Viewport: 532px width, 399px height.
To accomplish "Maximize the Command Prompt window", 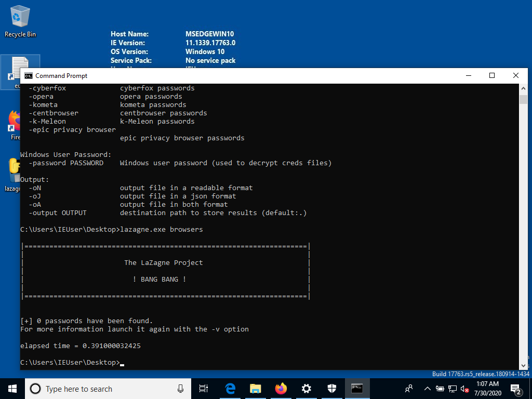I will 492,76.
